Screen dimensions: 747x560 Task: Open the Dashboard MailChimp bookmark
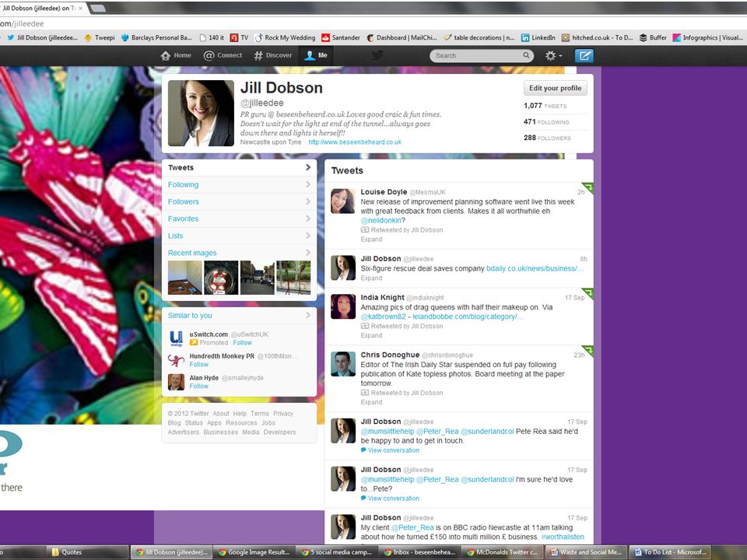(x=402, y=37)
